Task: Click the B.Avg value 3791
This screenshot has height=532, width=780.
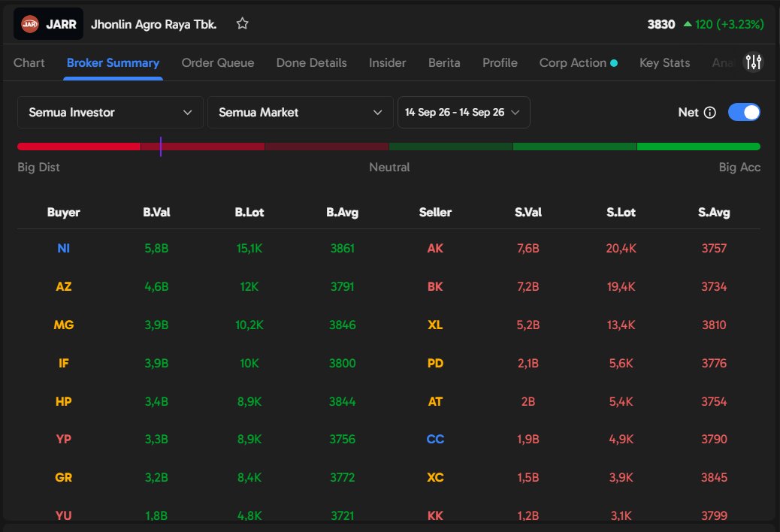Action: 342,286
